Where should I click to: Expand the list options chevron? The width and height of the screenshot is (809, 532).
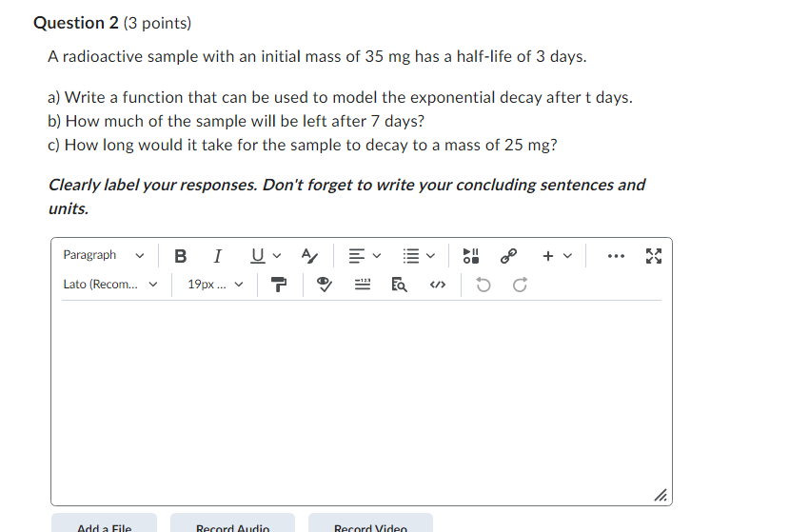pos(431,256)
